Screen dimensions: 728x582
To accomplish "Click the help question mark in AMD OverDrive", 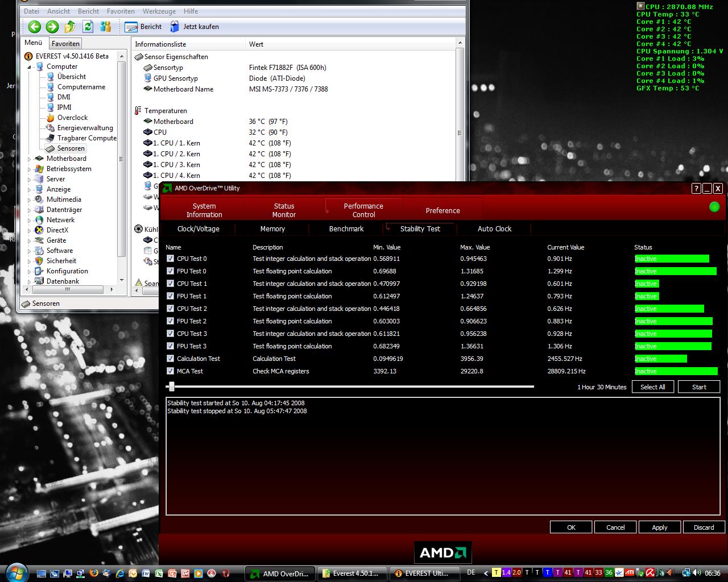I will point(696,189).
